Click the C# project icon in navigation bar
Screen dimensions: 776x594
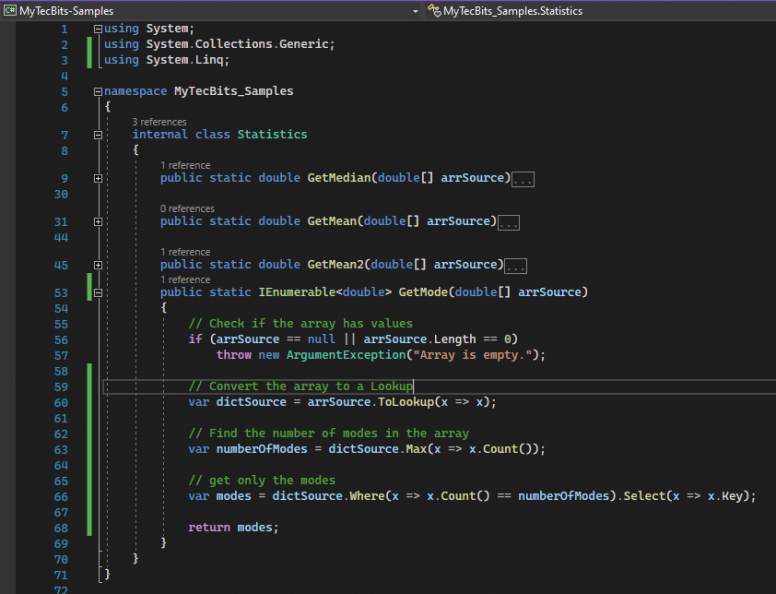pyautogui.click(x=10, y=10)
